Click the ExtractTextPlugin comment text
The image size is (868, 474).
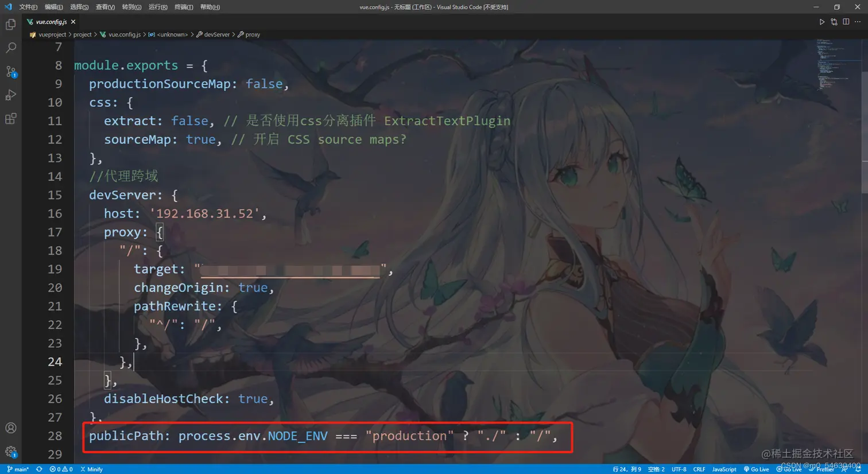[447, 121]
